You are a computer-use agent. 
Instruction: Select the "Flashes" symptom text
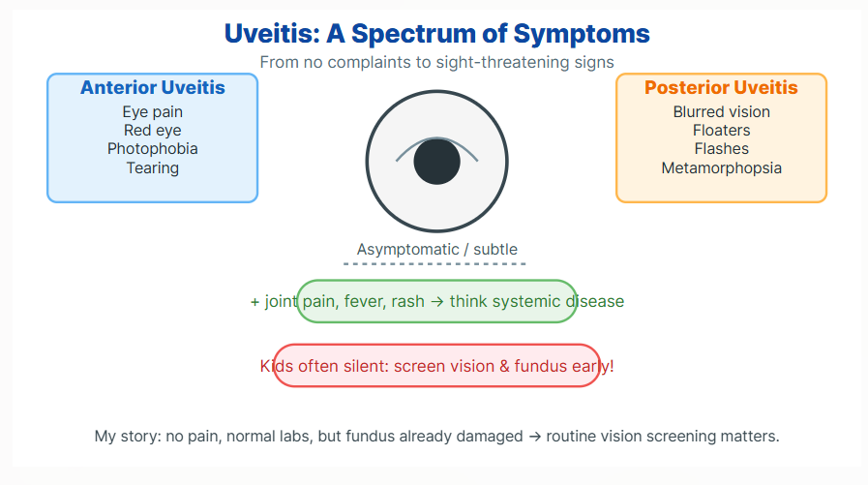click(721, 149)
